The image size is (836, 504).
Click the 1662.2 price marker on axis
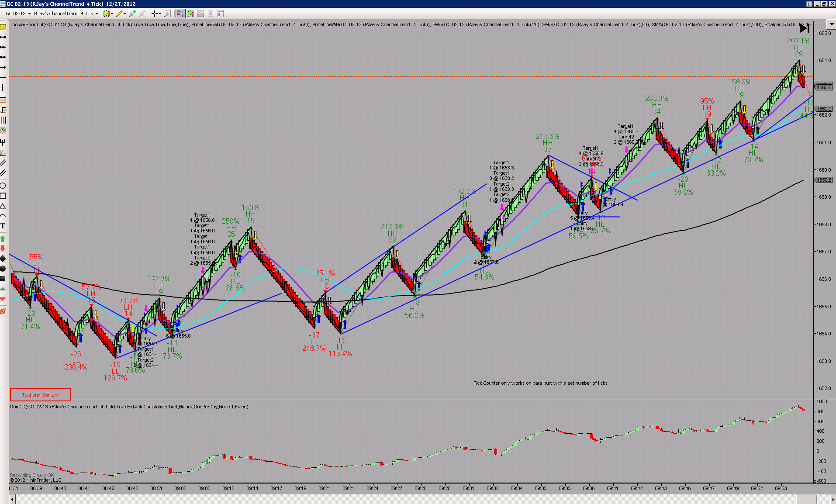pos(824,109)
